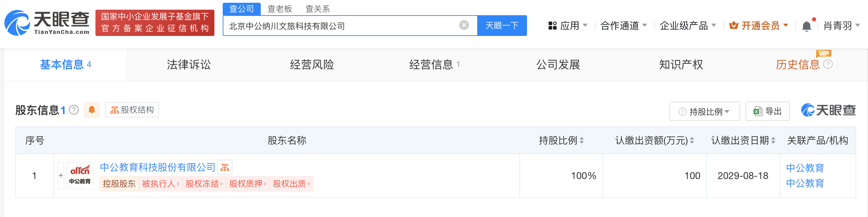The height and width of the screenshot is (217, 868).
Task: Click the offcn 中公教育 company logo thumbnail
Action: tap(80, 176)
